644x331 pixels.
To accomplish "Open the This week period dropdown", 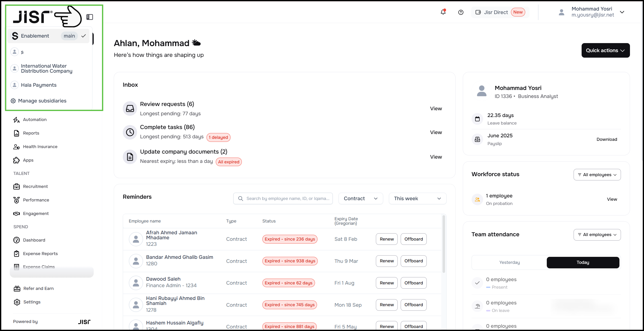I will (x=417, y=198).
